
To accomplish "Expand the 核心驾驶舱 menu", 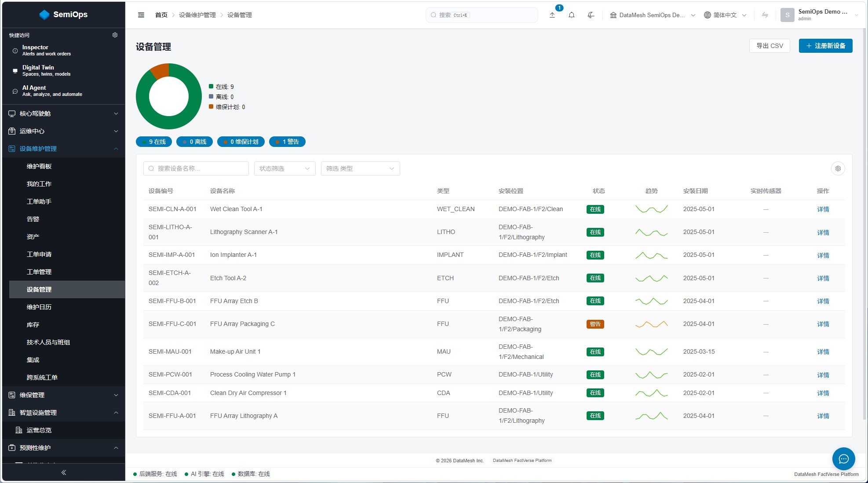I will point(64,113).
